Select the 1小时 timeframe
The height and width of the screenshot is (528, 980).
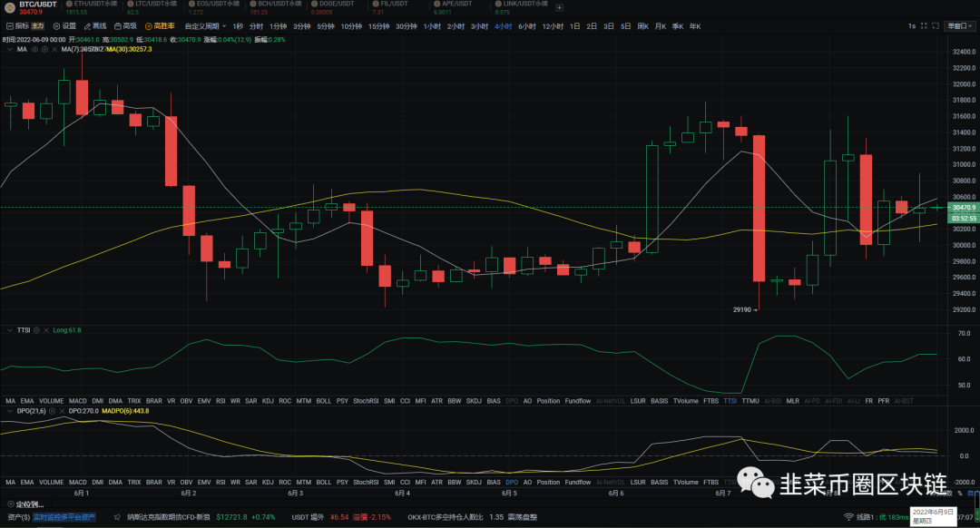click(432, 26)
